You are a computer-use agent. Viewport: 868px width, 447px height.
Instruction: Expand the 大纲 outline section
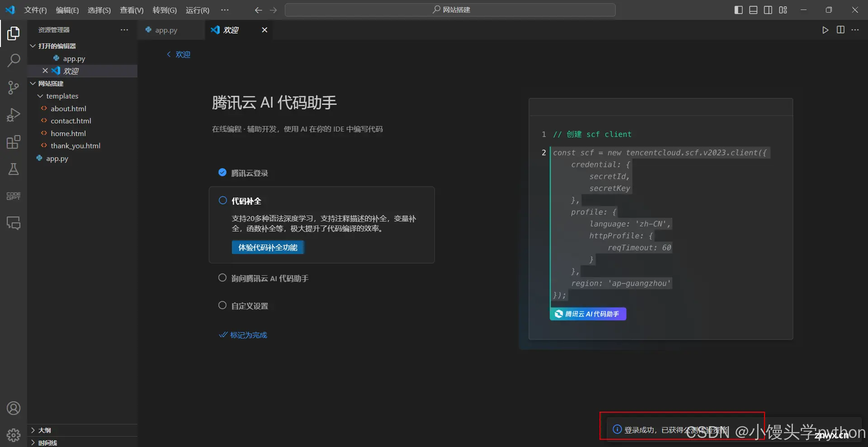click(x=82, y=430)
